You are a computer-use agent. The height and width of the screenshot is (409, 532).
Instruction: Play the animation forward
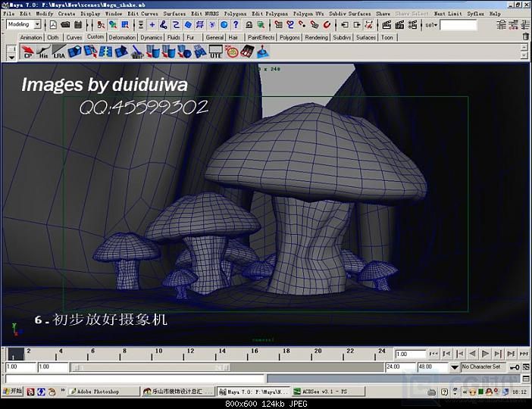[485, 354]
